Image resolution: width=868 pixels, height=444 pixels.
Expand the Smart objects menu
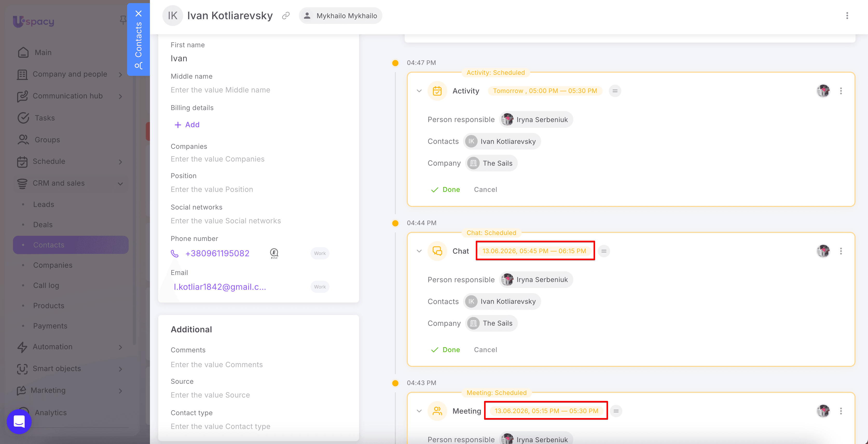pos(70,369)
